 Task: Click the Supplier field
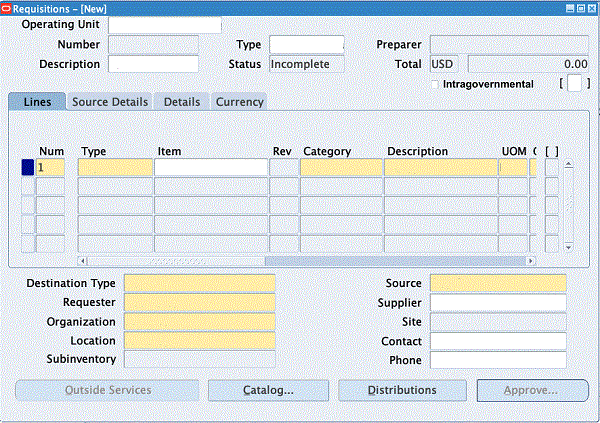click(498, 302)
